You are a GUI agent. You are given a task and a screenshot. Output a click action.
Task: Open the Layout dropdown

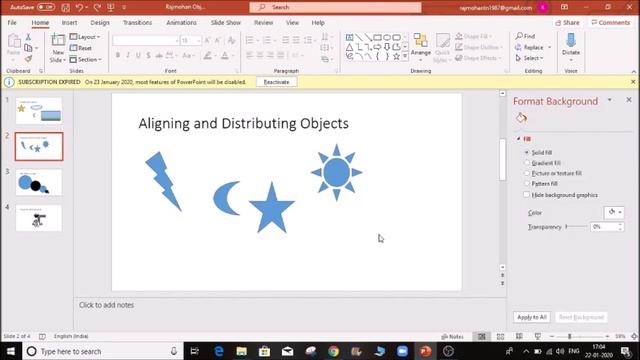(x=85, y=37)
